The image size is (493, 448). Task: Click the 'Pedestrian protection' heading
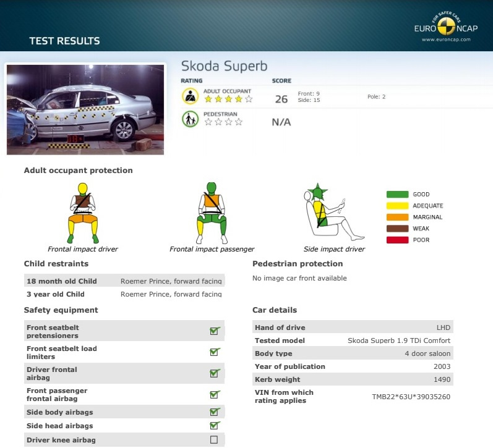click(x=298, y=264)
